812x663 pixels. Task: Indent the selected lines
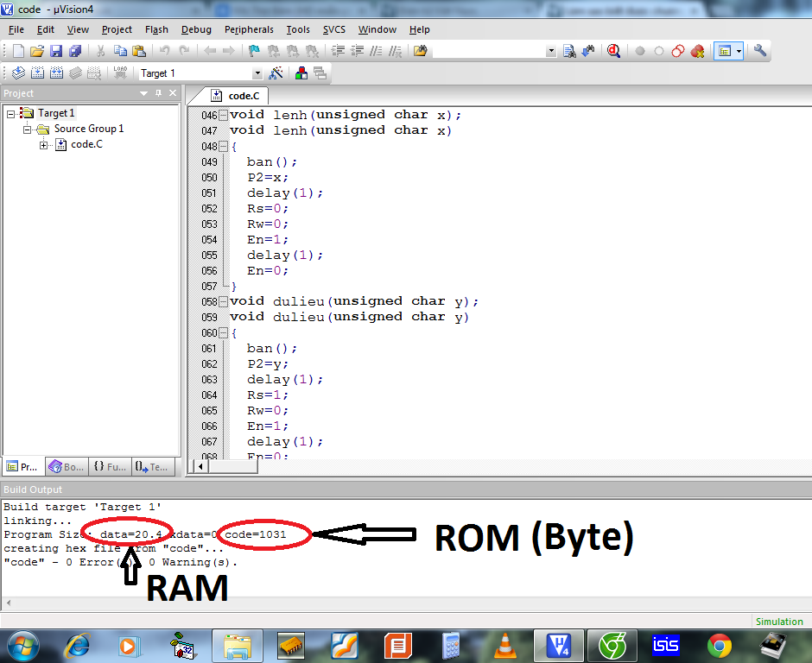coord(338,51)
